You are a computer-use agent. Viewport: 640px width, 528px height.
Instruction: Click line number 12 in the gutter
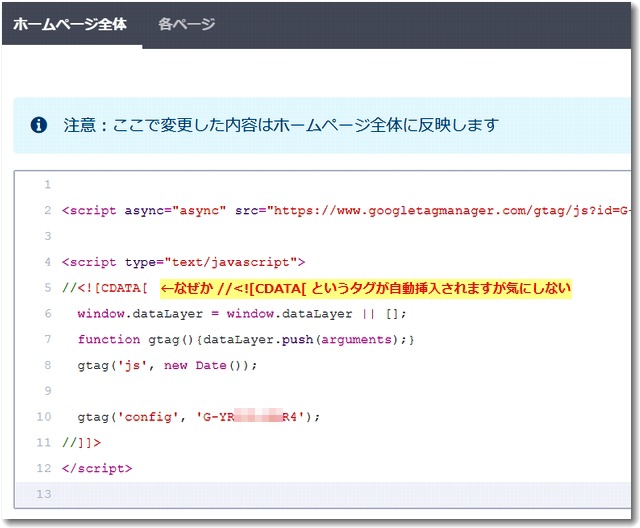(44, 468)
